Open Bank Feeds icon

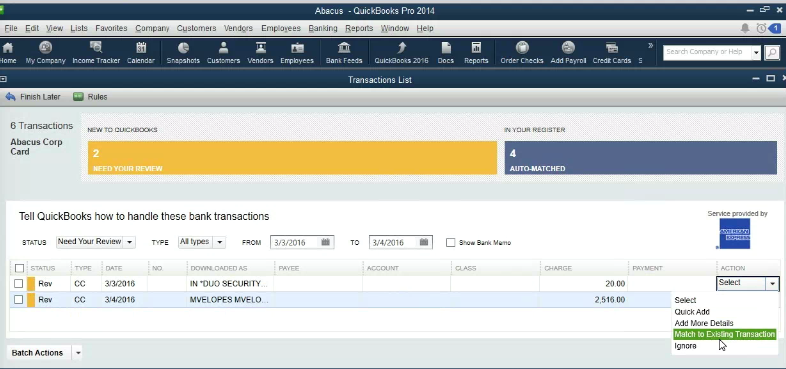click(x=344, y=53)
